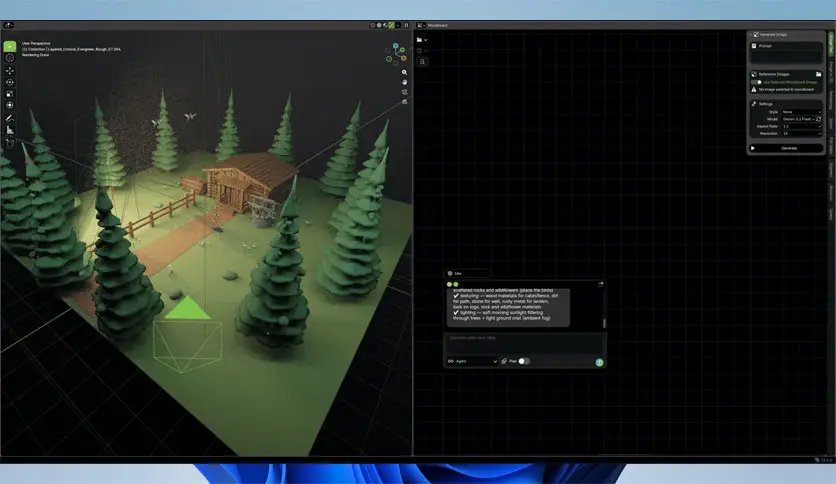
Task: Select the top green sidebar tab
Action: tap(831, 43)
